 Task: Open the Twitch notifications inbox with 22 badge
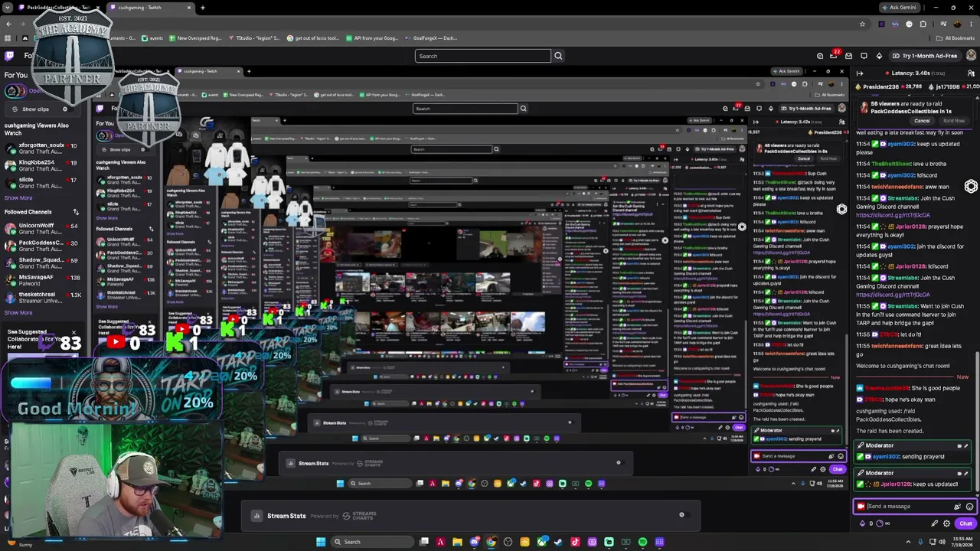point(834,56)
